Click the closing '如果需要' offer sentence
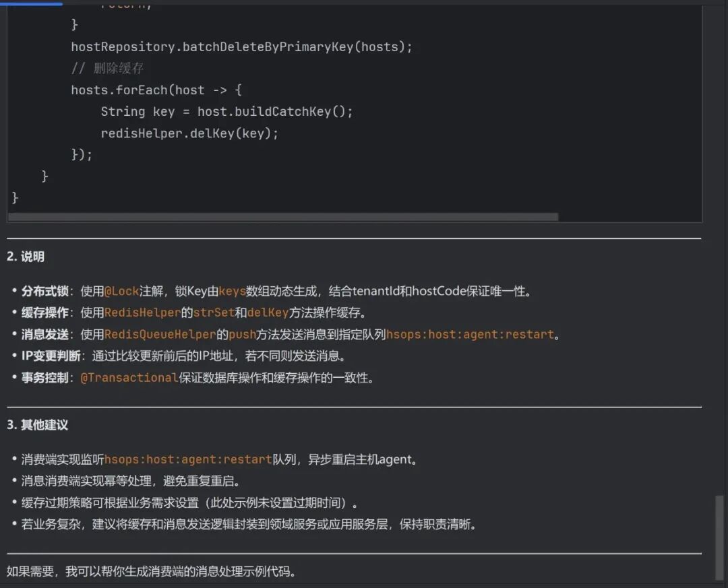Image resolution: width=728 pixels, height=588 pixels. 151,572
